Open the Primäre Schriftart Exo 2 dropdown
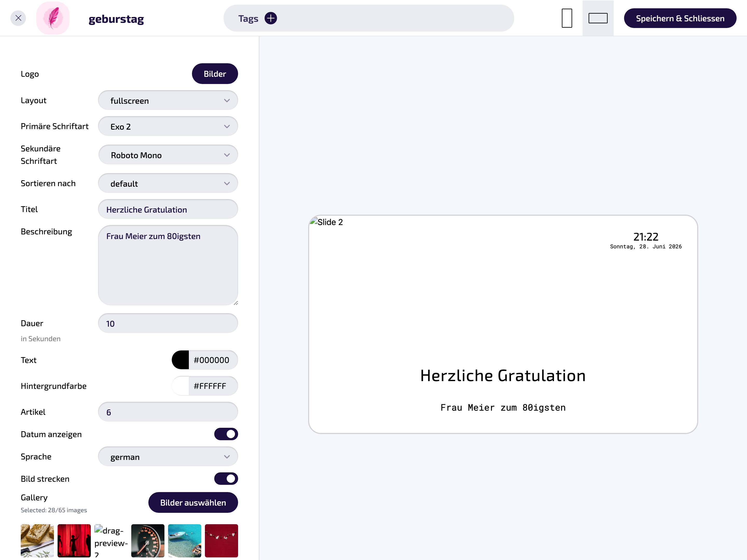 (168, 127)
